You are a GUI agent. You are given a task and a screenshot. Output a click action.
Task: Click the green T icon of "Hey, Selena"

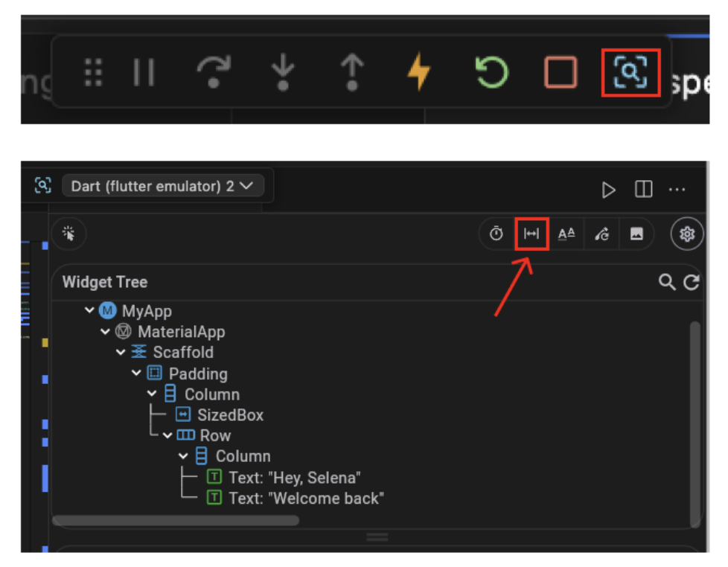[x=214, y=476]
